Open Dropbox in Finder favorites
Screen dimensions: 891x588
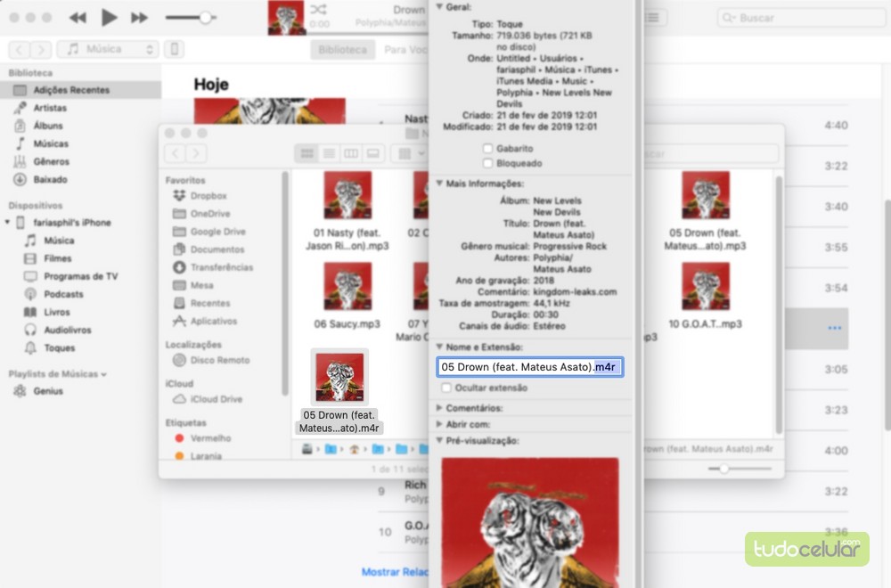pyautogui.click(x=208, y=196)
